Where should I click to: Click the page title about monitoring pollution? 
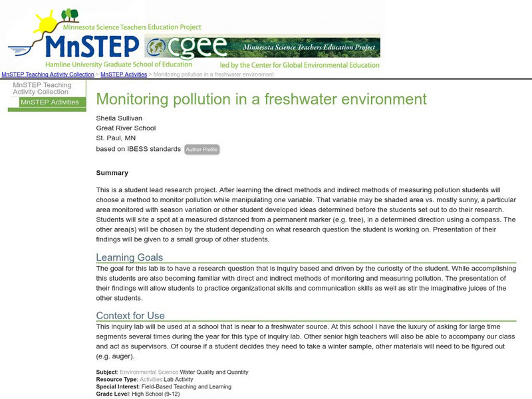261,99
